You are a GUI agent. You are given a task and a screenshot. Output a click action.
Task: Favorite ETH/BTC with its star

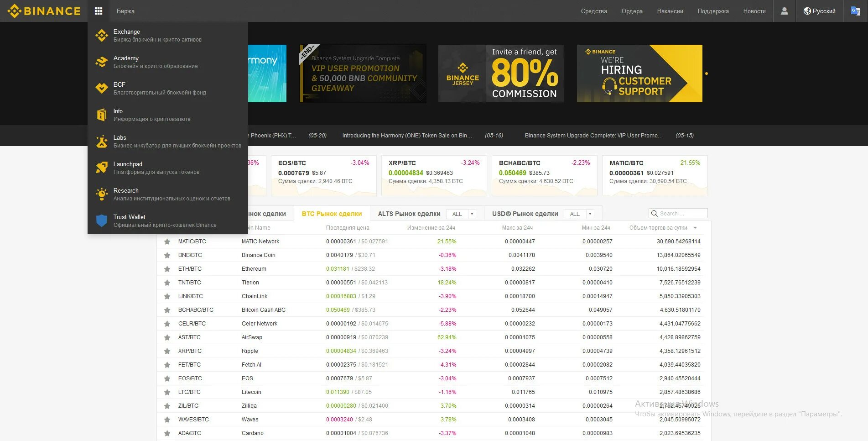click(167, 269)
